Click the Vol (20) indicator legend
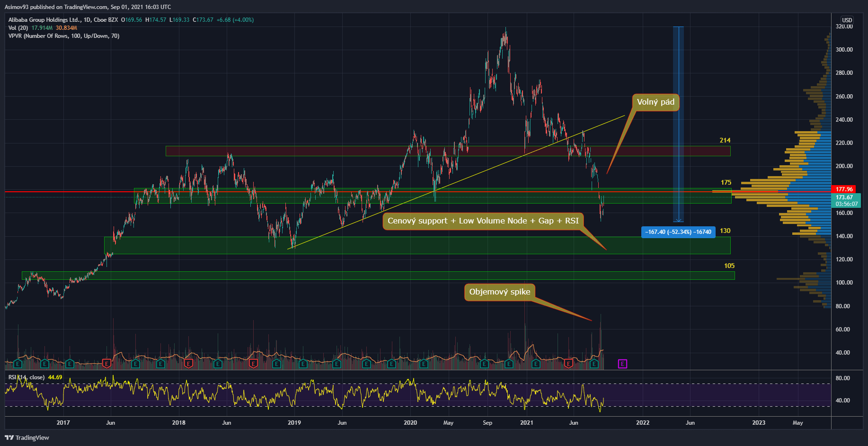The height and width of the screenshot is (446, 868). [18, 28]
